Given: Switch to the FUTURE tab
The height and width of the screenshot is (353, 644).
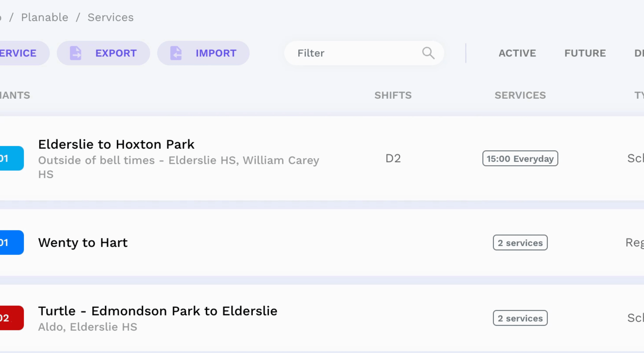Looking at the screenshot, I should pos(585,53).
